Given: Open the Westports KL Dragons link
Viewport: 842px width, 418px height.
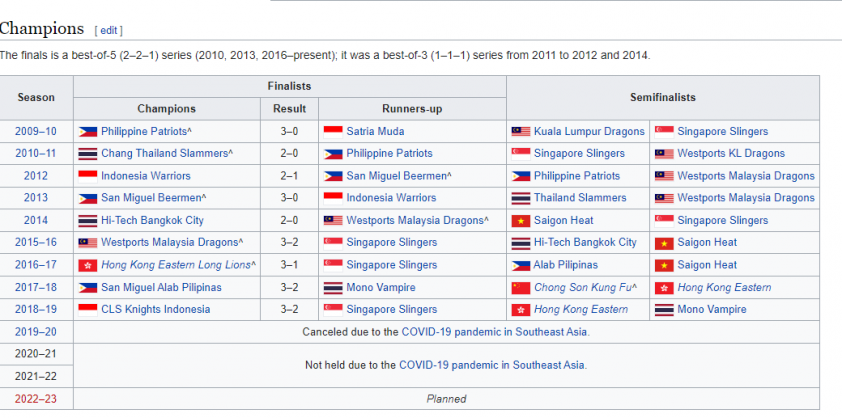Looking at the screenshot, I should click(731, 154).
